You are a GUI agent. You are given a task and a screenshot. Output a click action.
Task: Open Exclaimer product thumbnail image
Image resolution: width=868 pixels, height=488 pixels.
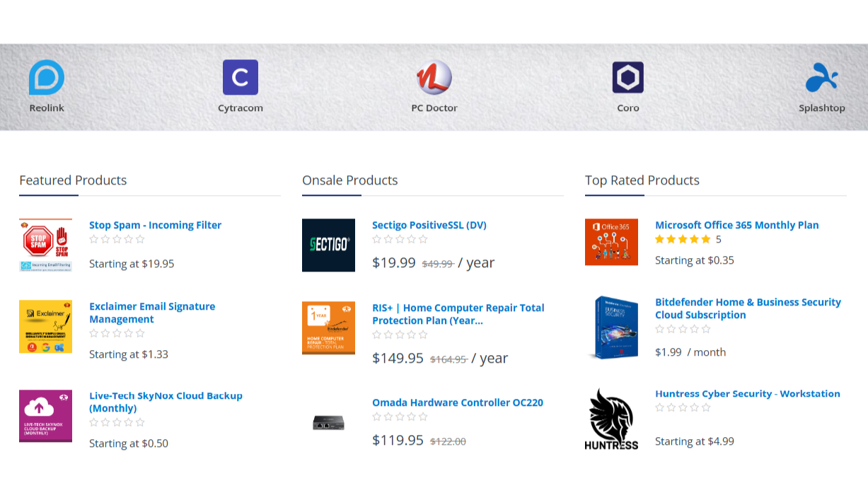pos(45,327)
